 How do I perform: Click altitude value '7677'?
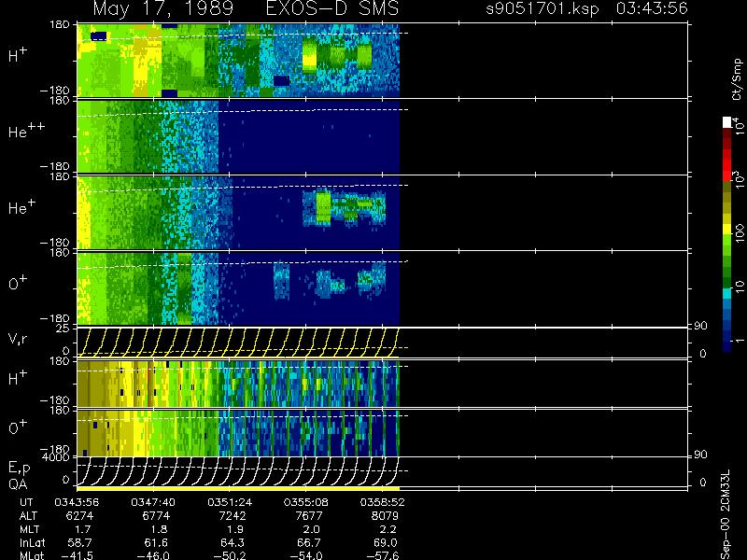(x=309, y=516)
